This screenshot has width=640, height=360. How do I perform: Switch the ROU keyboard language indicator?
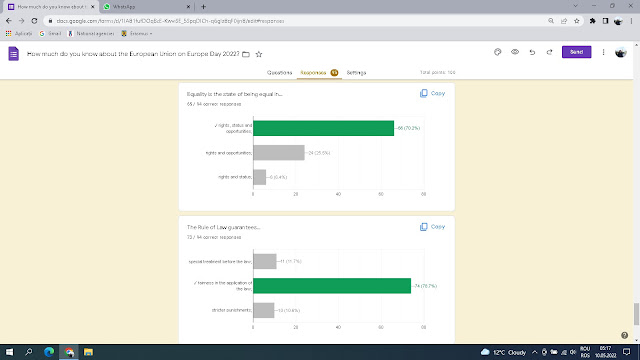click(x=585, y=352)
